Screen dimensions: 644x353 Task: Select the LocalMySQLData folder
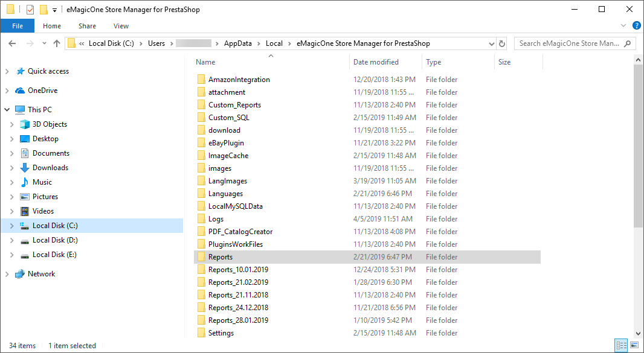236,206
